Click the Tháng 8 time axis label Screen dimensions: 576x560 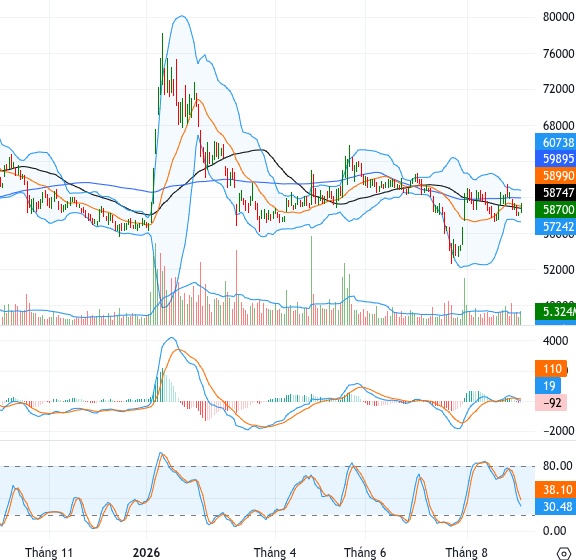pos(467,553)
